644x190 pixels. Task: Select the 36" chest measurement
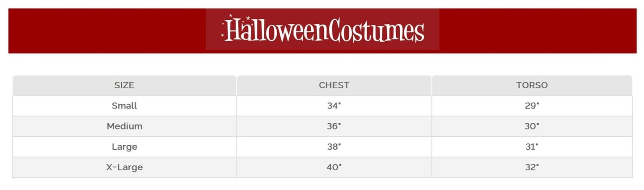point(334,126)
